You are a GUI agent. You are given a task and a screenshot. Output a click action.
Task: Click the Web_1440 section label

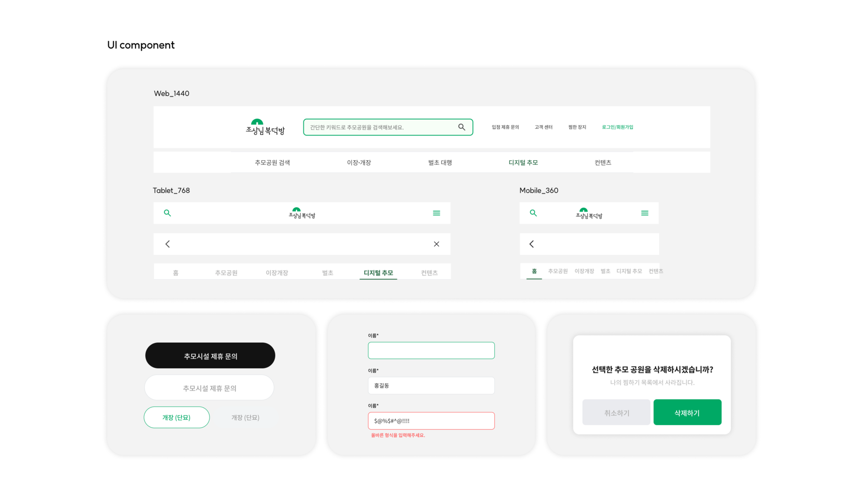tap(171, 94)
